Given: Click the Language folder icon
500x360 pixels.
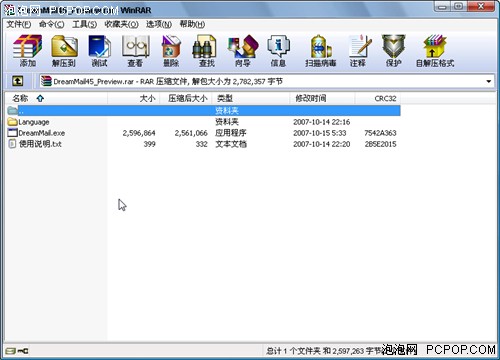Looking at the screenshot, I should pyautogui.click(x=12, y=122).
